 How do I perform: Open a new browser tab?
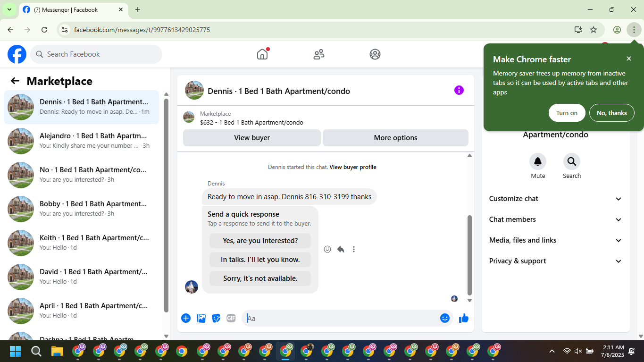tap(138, 9)
